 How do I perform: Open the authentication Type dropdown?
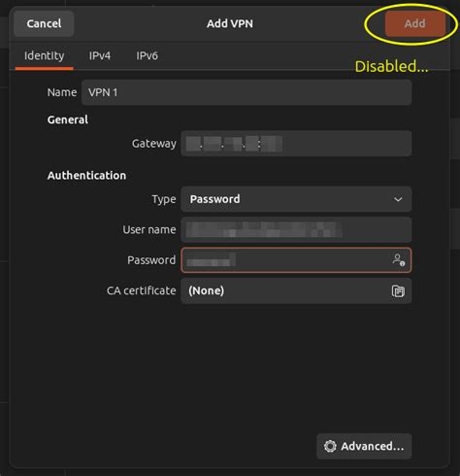click(296, 199)
